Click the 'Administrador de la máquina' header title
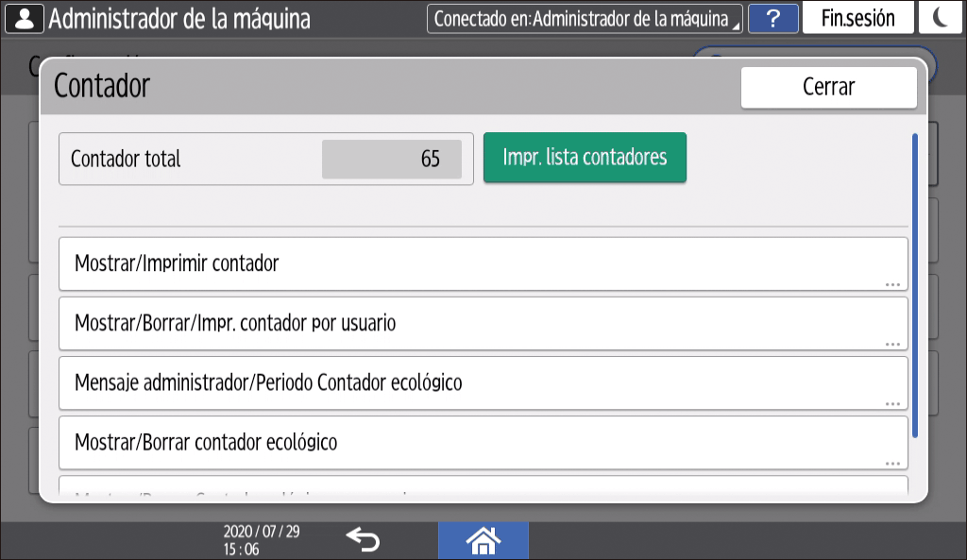This screenshot has width=967, height=560. [179, 18]
